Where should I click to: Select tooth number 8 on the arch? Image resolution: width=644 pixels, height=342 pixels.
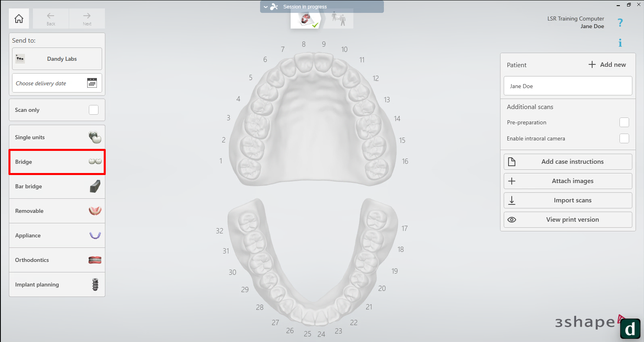click(x=304, y=62)
